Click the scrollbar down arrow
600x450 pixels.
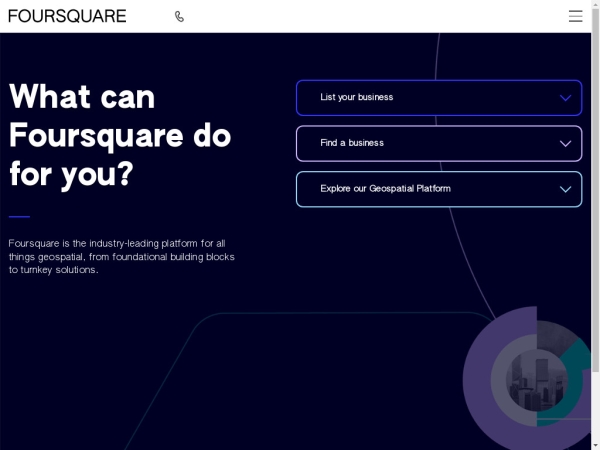595,447
